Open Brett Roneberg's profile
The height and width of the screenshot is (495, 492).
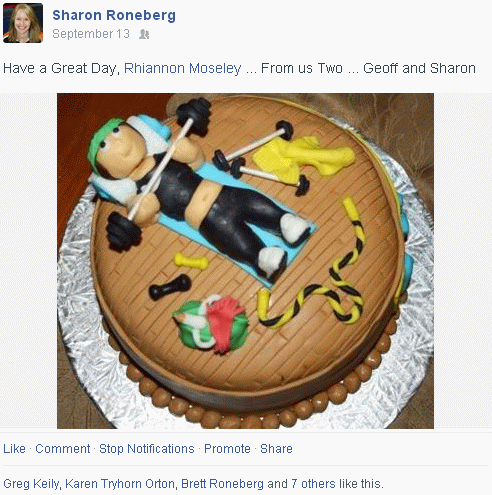[222, 484]
